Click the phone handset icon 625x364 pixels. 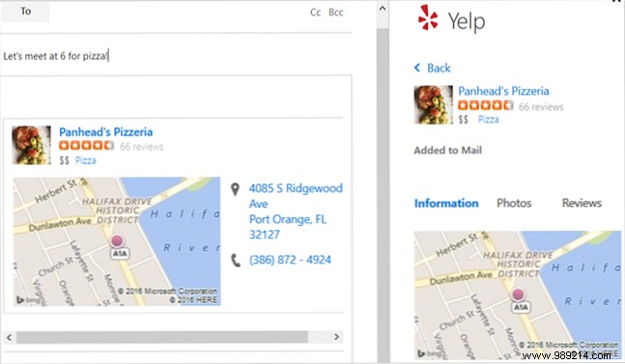(236, 261)
